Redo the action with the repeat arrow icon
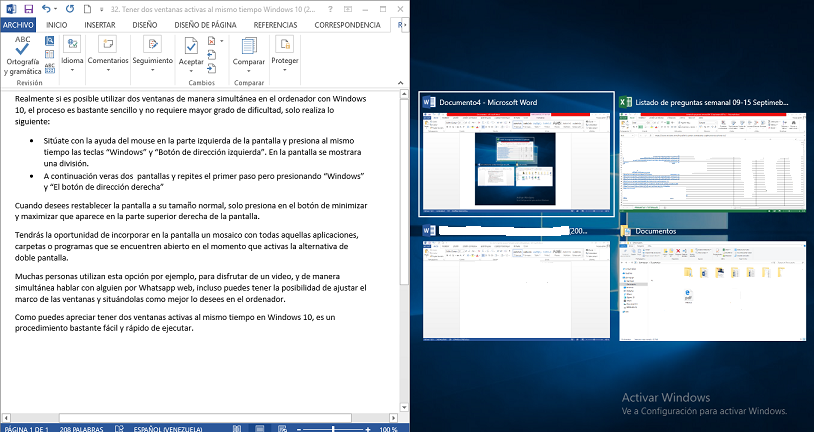This screenshot has height=432, width=814. (70, 9)
